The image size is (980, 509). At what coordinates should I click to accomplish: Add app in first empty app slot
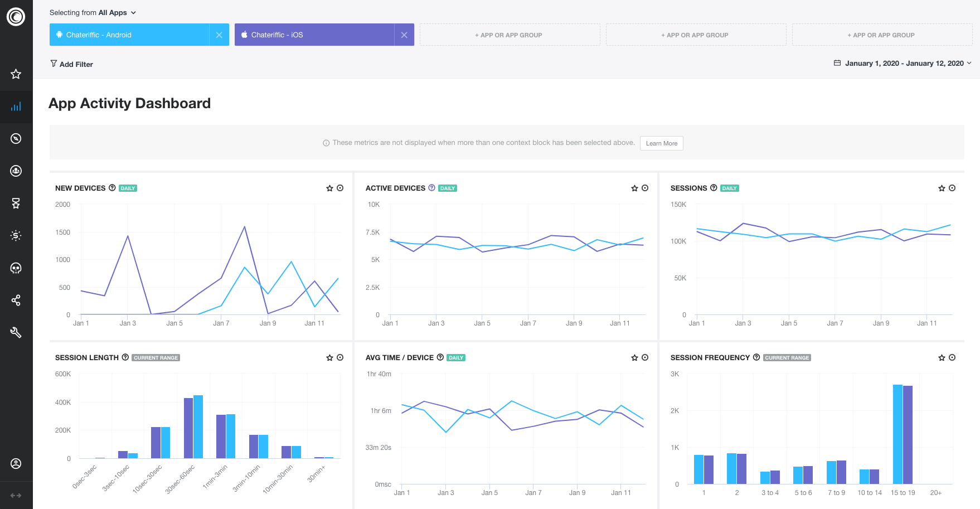(x=510, y=35)
